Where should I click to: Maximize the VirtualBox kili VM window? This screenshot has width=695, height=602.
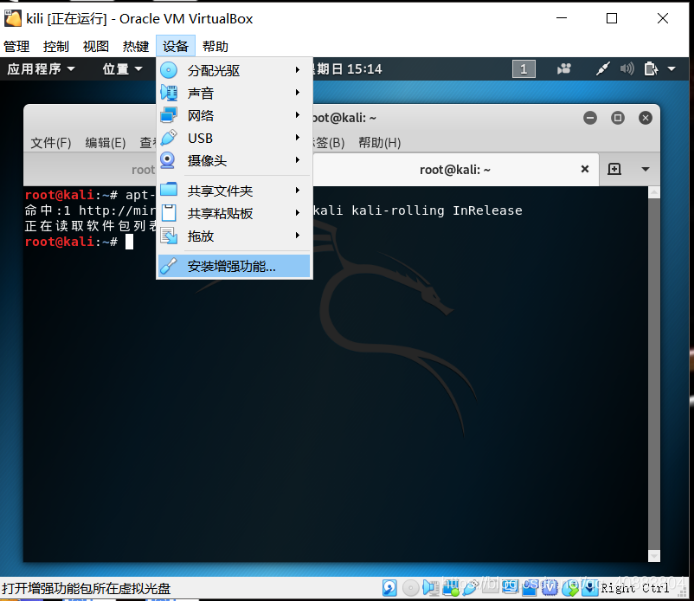(x=612, y=18)
